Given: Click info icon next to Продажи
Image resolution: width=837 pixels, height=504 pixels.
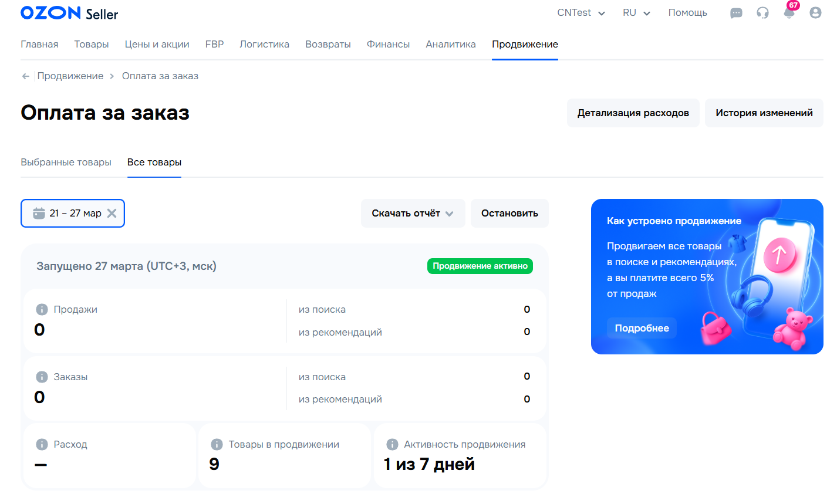Looking at the screenshot, I should pos(42,309).
